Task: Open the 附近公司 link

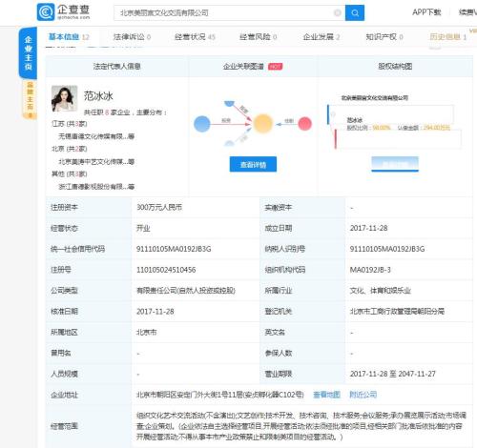Action: (x=363, y=395)
